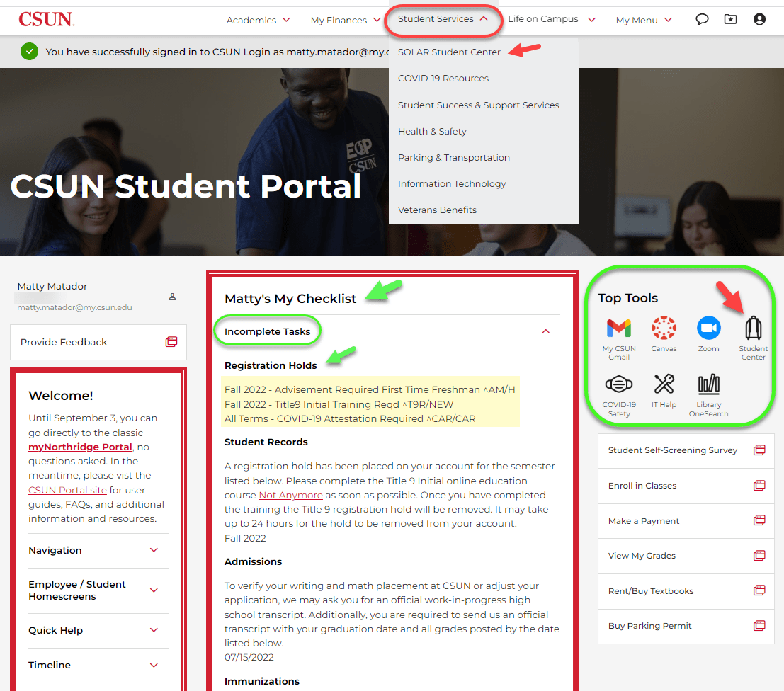
Task: Select Veterans Benefits menu item
Action: (437, 210)
